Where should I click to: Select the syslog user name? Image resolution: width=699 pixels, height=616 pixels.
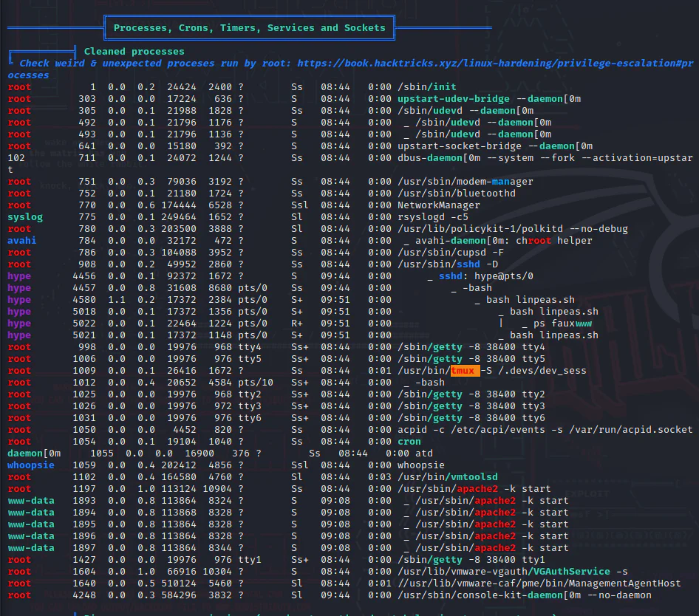(25, 217)
